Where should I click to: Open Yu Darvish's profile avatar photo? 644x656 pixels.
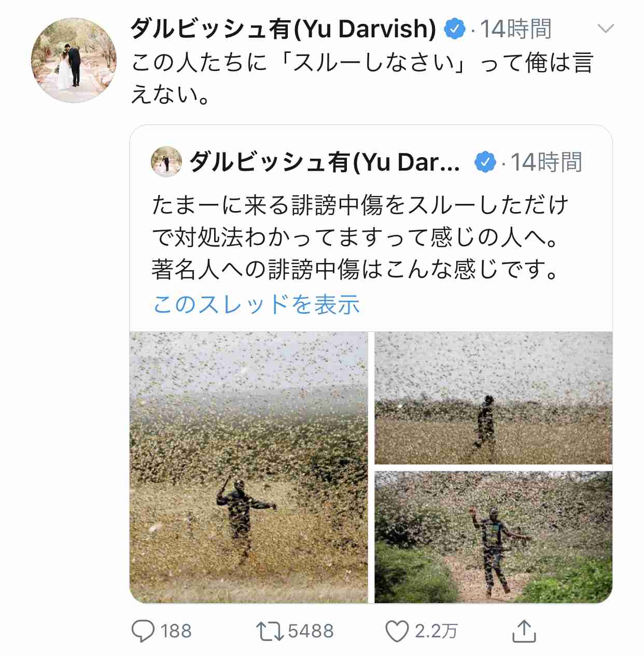point(74,60)
